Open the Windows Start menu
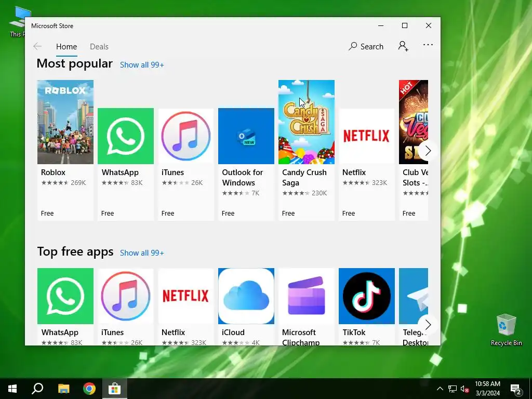This screenshot has width=532, height=399. tap(12, 389)
